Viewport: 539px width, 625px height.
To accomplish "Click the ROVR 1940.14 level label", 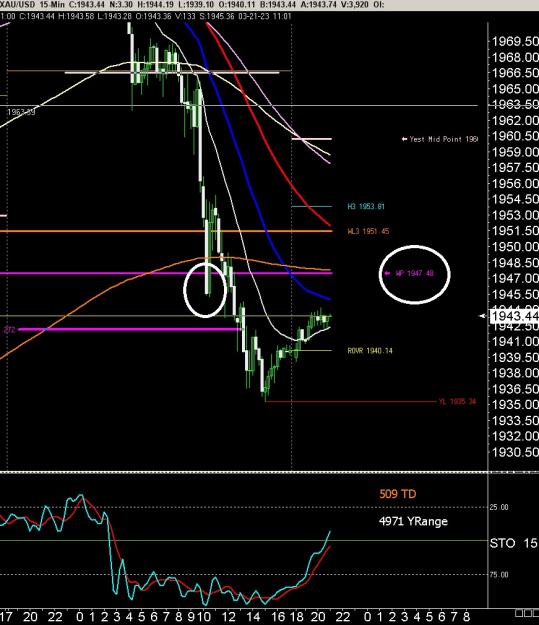I will point(370,351).
